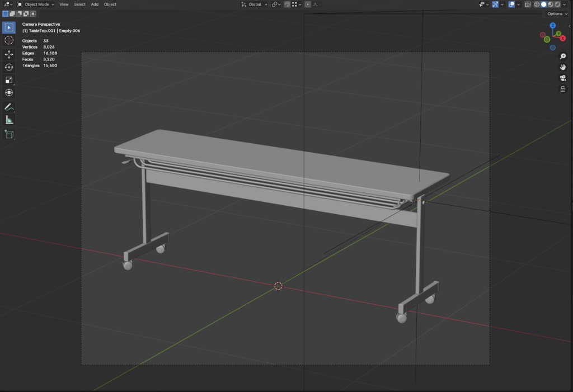
Task: Set selection mode to invert
Action: pos(26,13)
